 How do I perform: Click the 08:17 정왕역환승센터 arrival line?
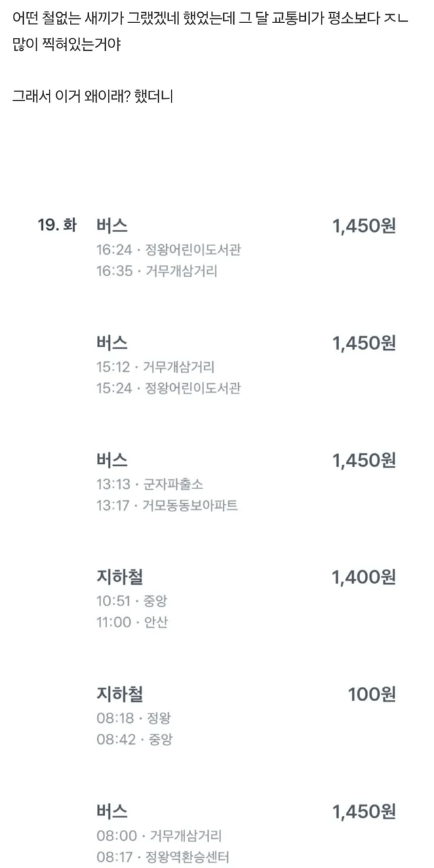point(162,857)
